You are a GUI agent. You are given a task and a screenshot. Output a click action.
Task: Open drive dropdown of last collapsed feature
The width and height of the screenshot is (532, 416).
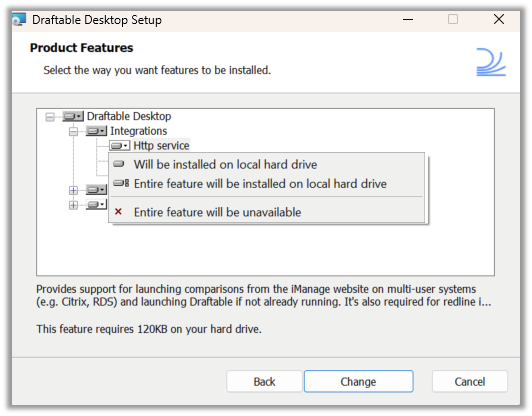pyautogui.click(x=96, y=205)
